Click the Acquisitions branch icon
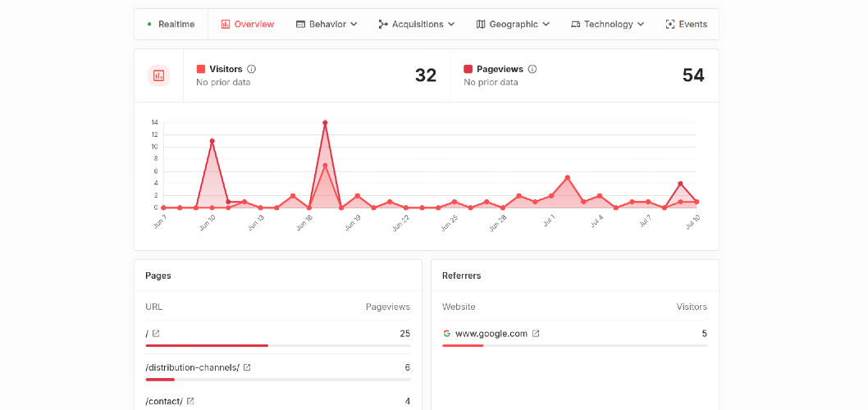The image size is (868, 410). pyautogui.click(x=383, y=25)
